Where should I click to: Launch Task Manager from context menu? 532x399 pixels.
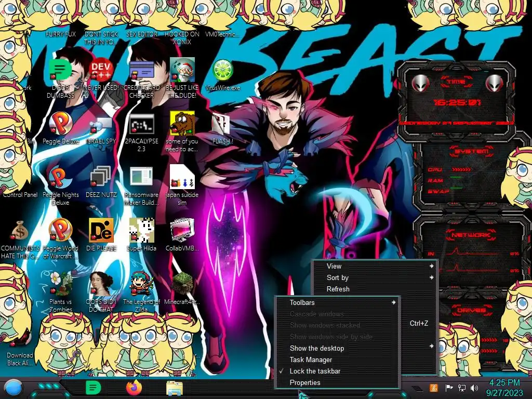tap(337, 360)
